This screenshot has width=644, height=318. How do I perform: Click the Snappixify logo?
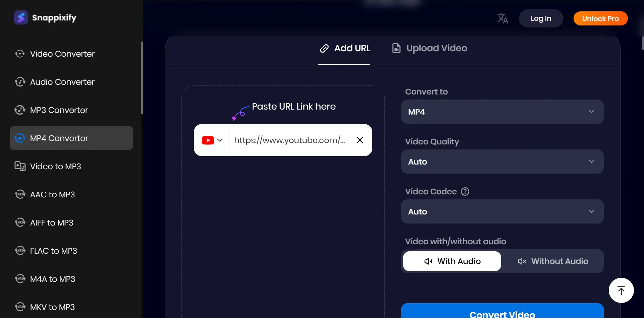(45, 17)
